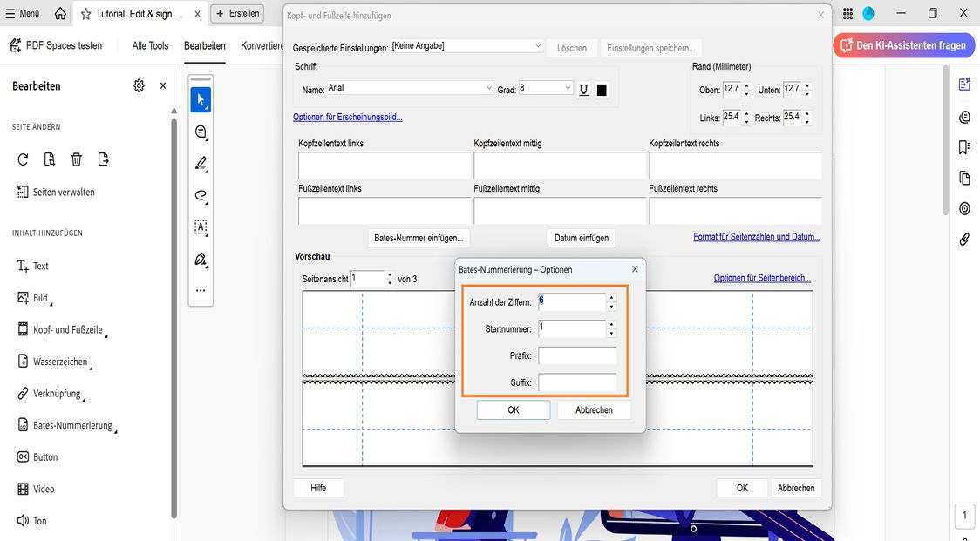The width and height of the screenshot is (980, 541).
Task: Click the insert page icon
Action: (x=50, y=159)
